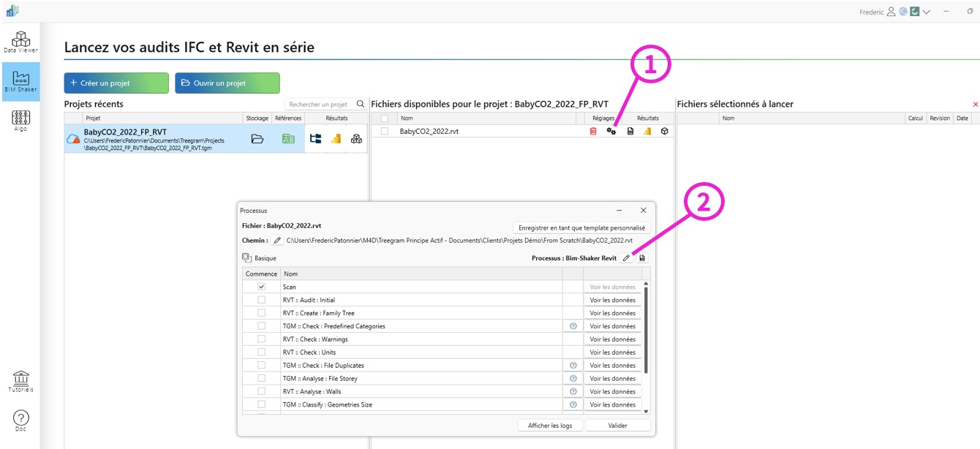Open the Data Viewer module
Viewport: 980px width, 449px height.
[20, 42]
